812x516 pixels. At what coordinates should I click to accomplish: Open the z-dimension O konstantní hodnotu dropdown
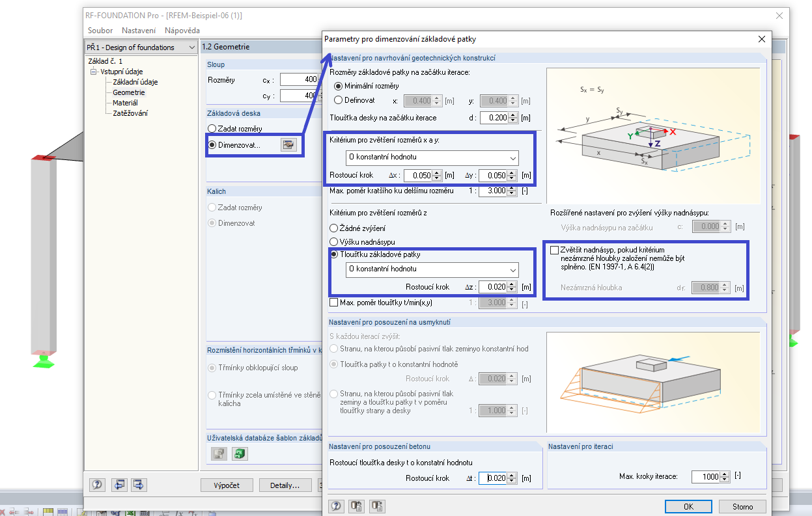tap(432, 269)
